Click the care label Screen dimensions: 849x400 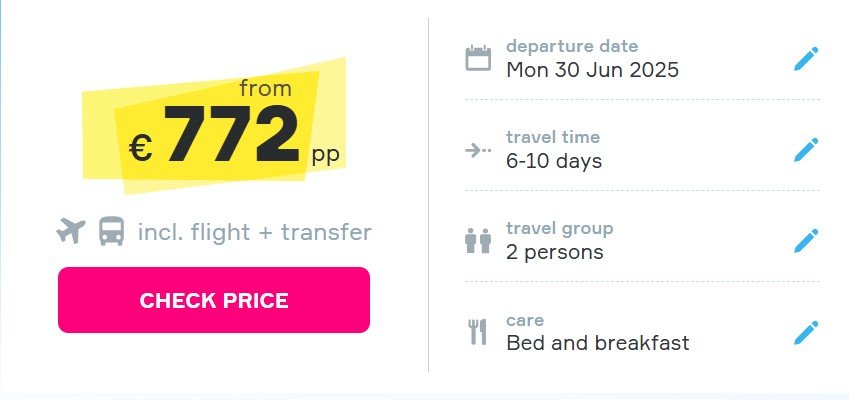(525, 320)
